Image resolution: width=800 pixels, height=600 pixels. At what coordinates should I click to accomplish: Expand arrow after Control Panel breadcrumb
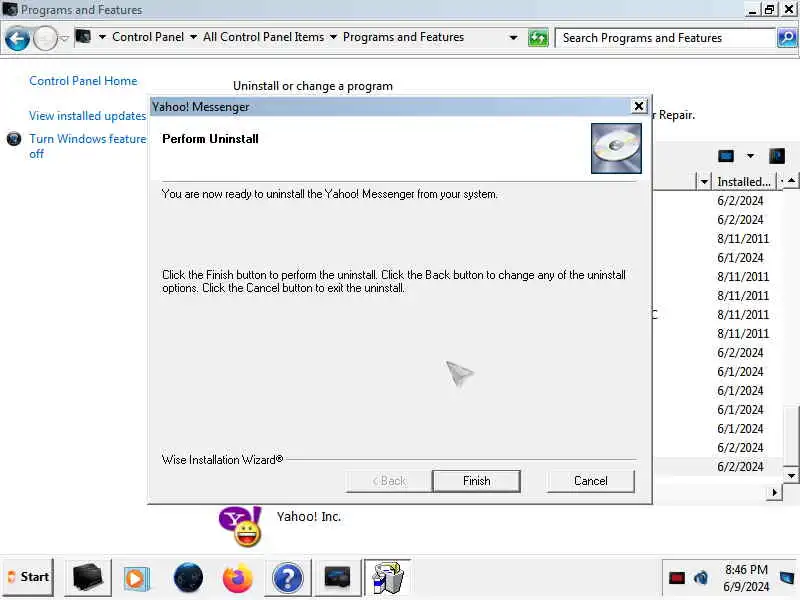point(193,37)
